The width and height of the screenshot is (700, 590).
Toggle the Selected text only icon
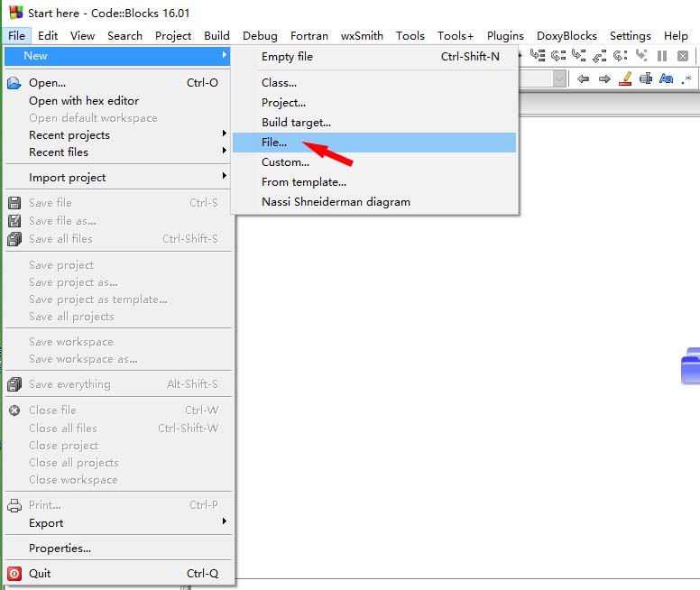(x=646, y=78)
